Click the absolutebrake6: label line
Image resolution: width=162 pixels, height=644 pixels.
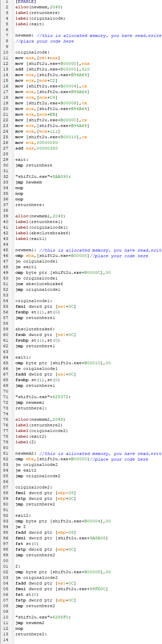coord(34,329)
